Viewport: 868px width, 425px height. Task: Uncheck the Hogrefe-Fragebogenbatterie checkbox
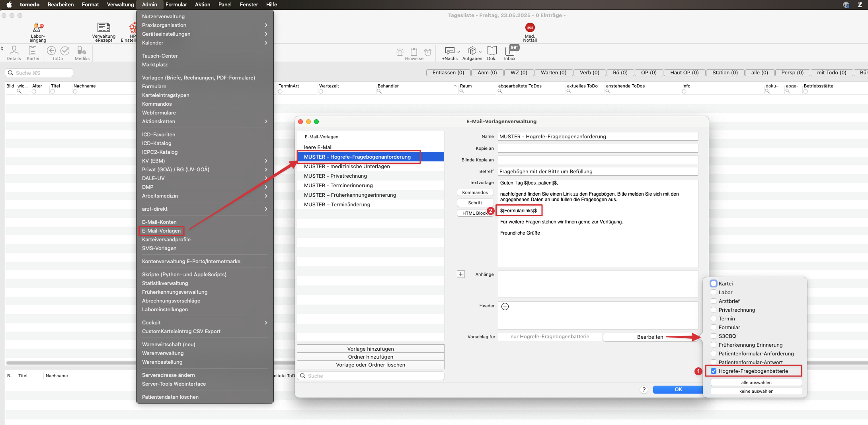[714, 371]
